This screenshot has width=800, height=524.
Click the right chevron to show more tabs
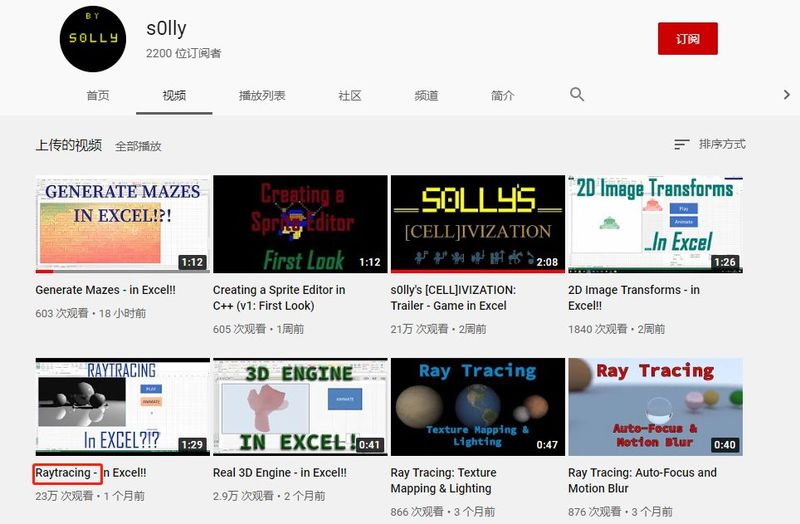pos(786,94)
